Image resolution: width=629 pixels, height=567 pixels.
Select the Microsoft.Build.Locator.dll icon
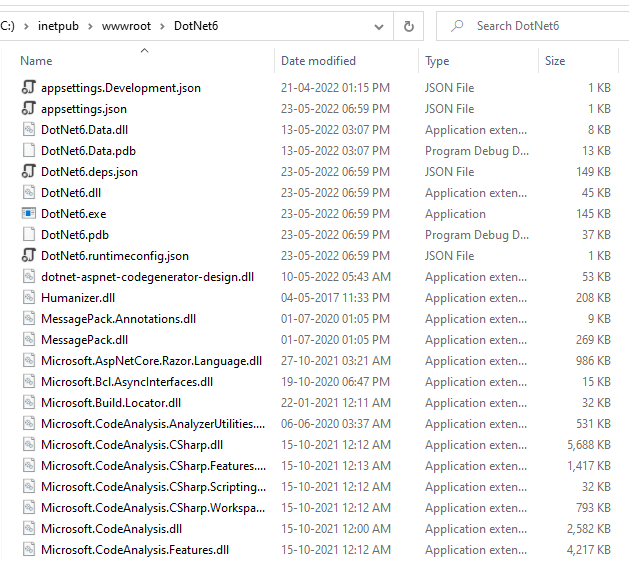click(28, 402)
